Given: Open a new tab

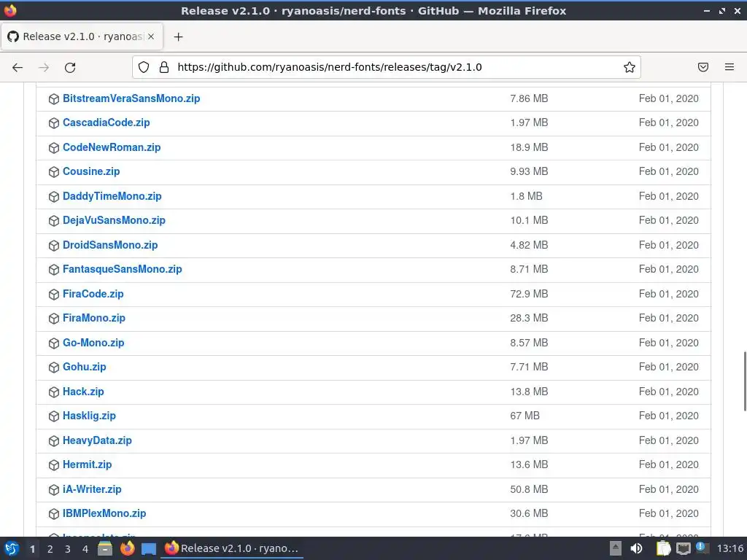Looking at the screenshot, I should pyautogui.click(x=178, y=36).
